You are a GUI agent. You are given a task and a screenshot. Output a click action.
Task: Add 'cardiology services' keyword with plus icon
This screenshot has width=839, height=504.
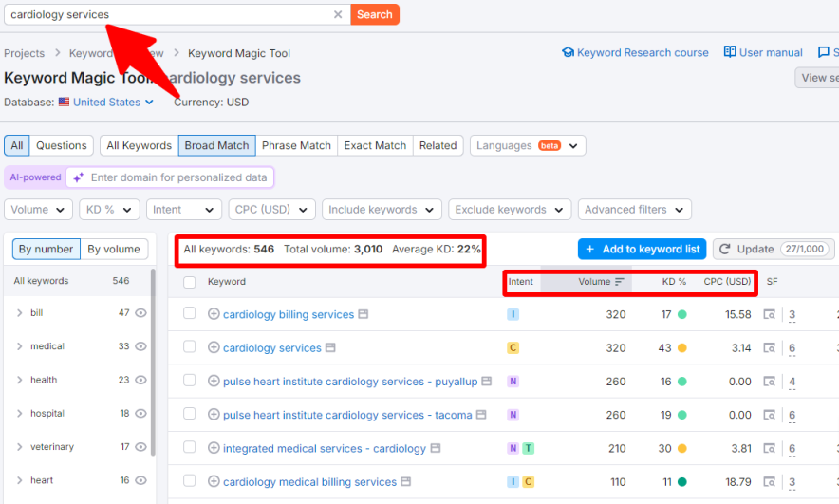pos(214,347)
